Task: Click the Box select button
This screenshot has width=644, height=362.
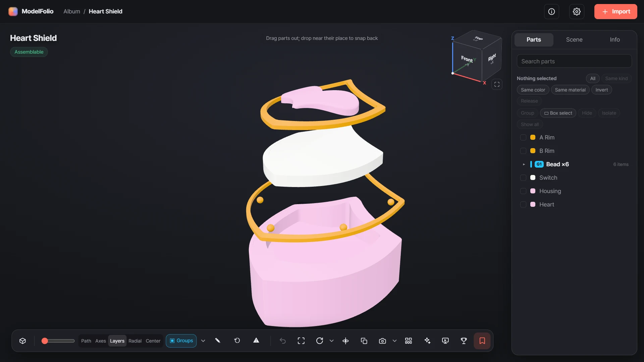Action: coord(558,113)
